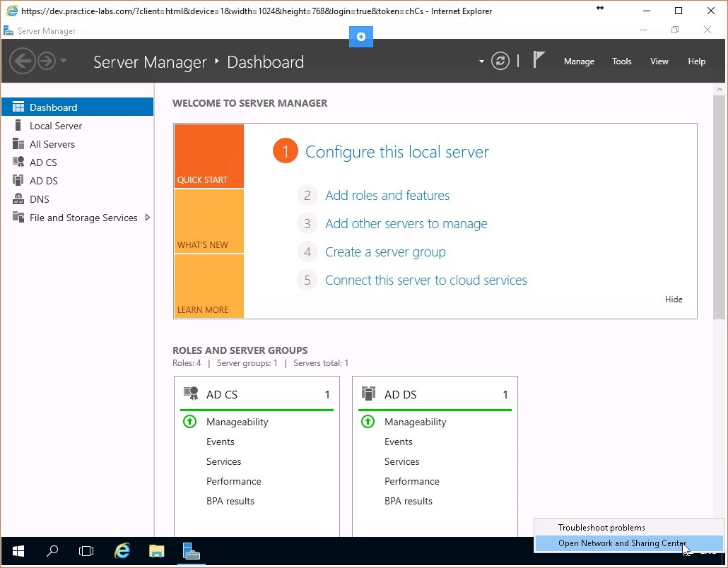Click Connect this server to cloud services
Image resolution: width=728 pixels, height=568 pixels.
(x=425, y=280)
